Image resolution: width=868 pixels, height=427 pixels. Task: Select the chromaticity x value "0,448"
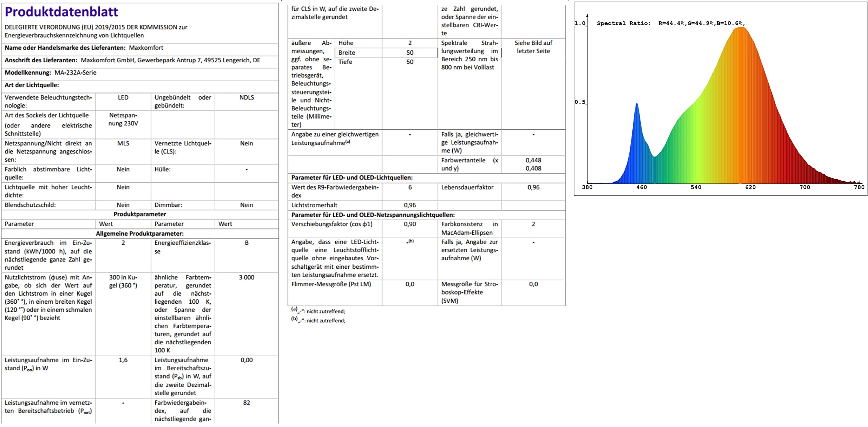[533, 160]
